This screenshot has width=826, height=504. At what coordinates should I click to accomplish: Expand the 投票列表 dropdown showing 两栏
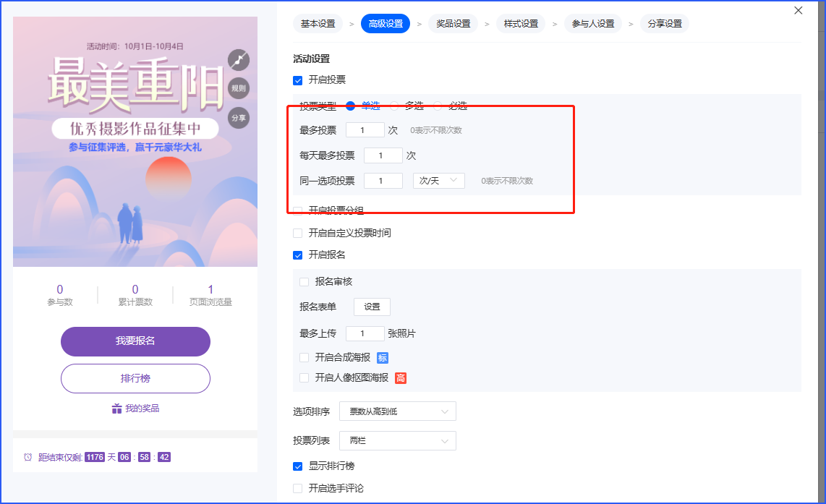coord(398,441)
